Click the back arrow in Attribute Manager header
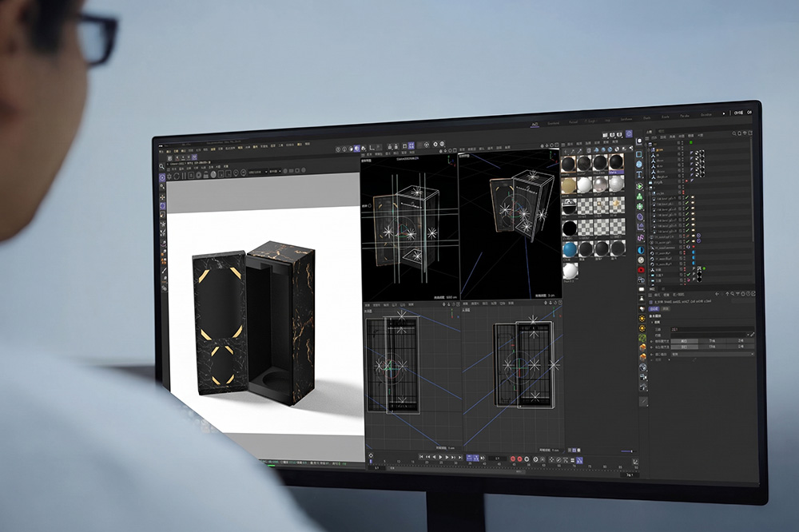 pyautogui.click(x=717, y=294)
